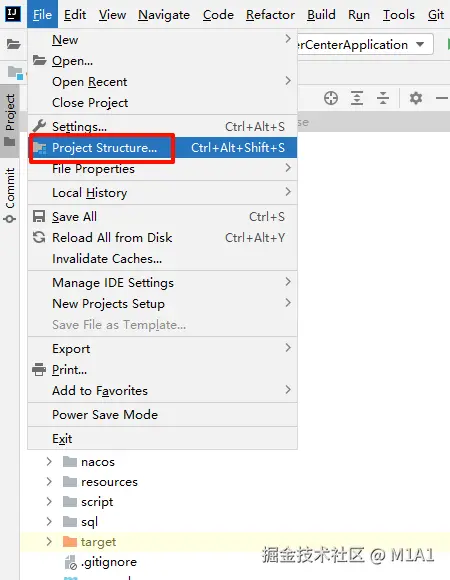Image resolution: width=450 pixels, height=580 pixels.
Task: Expand the sql folder chevron
Action: [x=49, y=522]
